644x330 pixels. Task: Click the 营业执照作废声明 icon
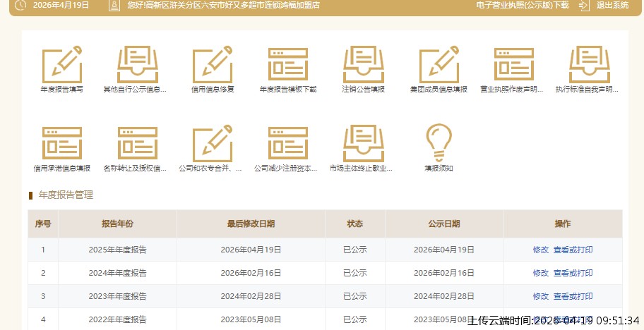[513, 65]
